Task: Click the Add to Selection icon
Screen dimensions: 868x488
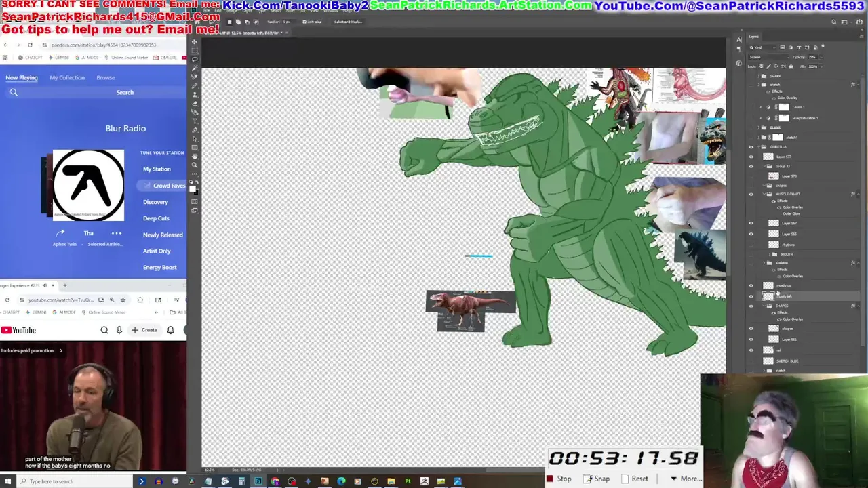Action: [238, 22]
